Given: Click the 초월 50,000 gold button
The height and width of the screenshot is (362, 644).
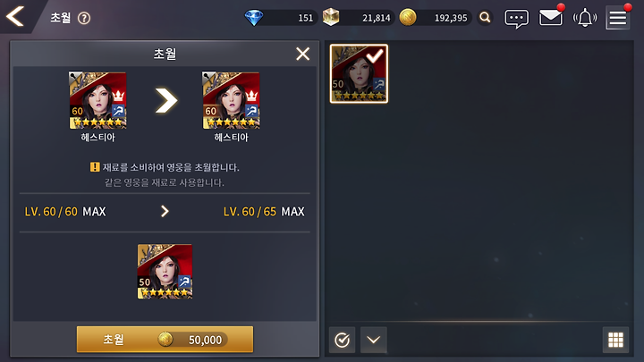Looking at the screenshot, I should [x=165, y=340].
